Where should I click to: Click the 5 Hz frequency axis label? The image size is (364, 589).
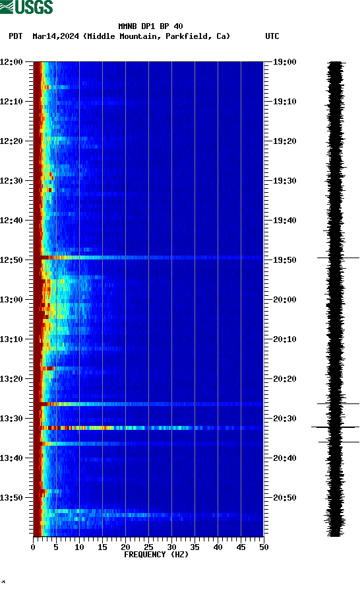point(56,547)
